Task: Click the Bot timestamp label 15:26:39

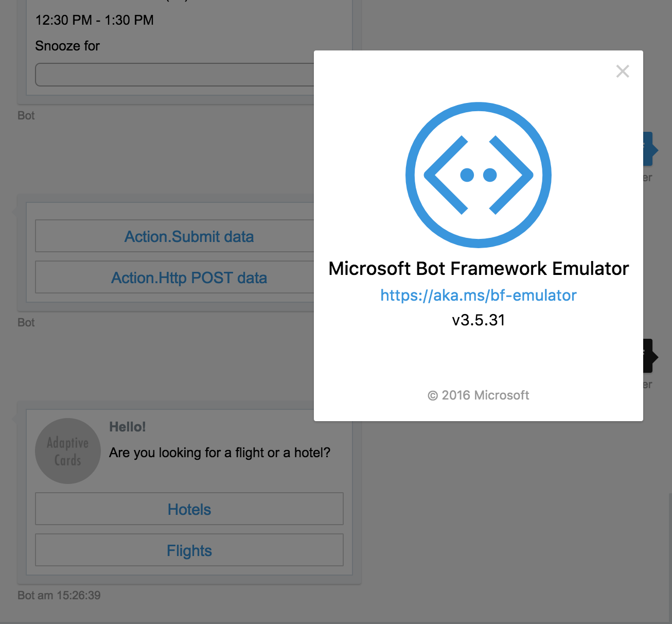Action: coord(59,595)
